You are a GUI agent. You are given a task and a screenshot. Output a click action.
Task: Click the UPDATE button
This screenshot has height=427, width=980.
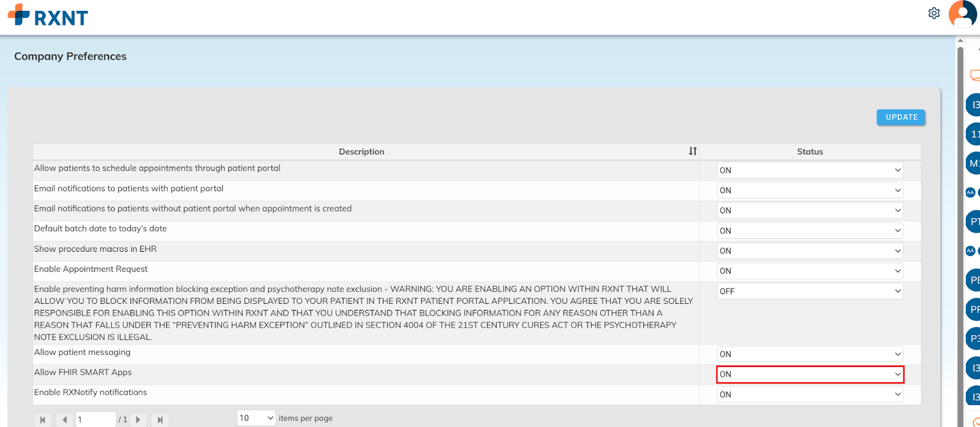click(x=901, y=117)
